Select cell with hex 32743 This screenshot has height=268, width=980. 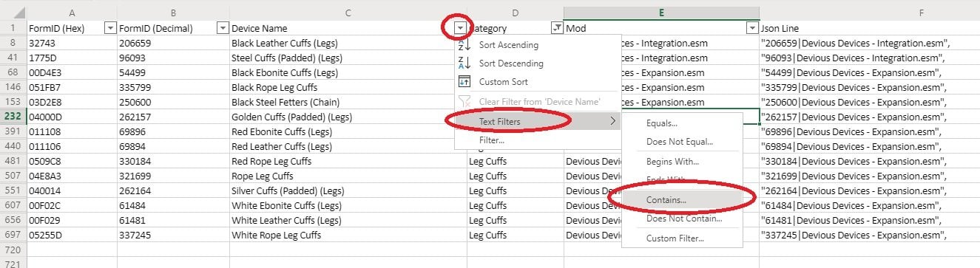(72, 44)
